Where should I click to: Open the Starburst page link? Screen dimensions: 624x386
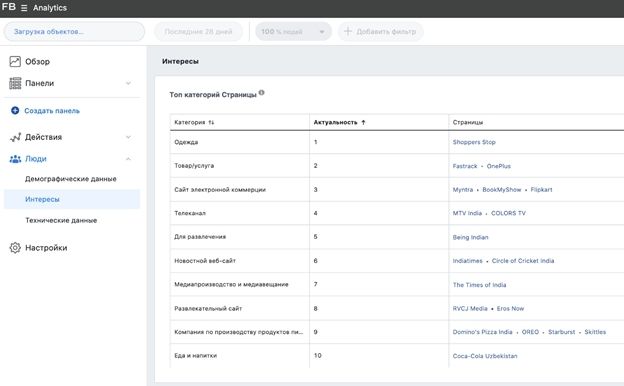(562, 332)
